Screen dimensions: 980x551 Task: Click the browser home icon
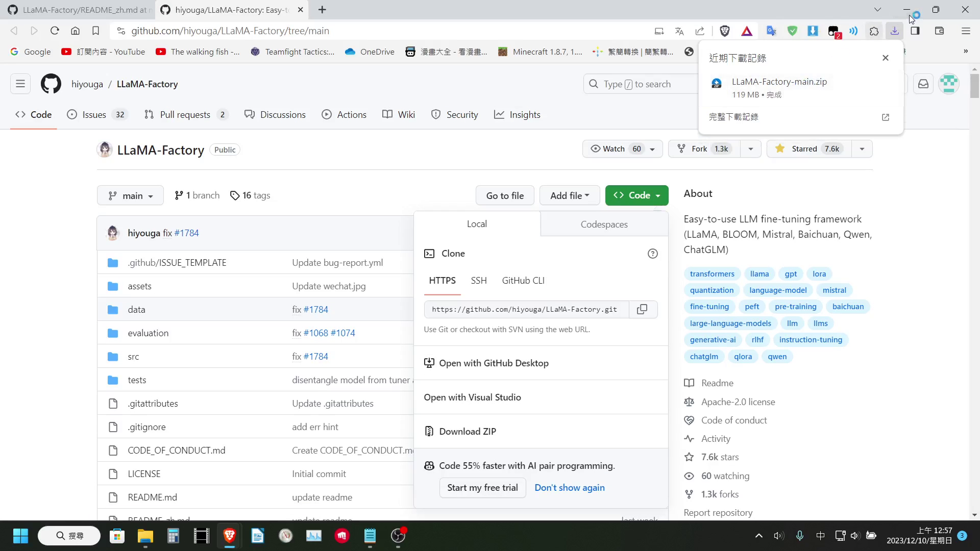tap(75, 31)
